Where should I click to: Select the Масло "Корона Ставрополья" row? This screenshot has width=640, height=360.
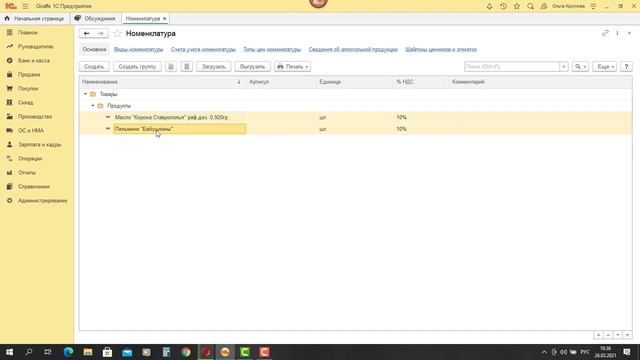(x=356, y=117)
